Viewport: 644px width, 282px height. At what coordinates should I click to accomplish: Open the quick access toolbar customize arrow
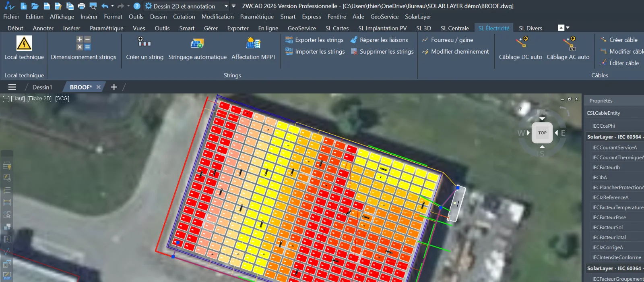pos(233,6)
